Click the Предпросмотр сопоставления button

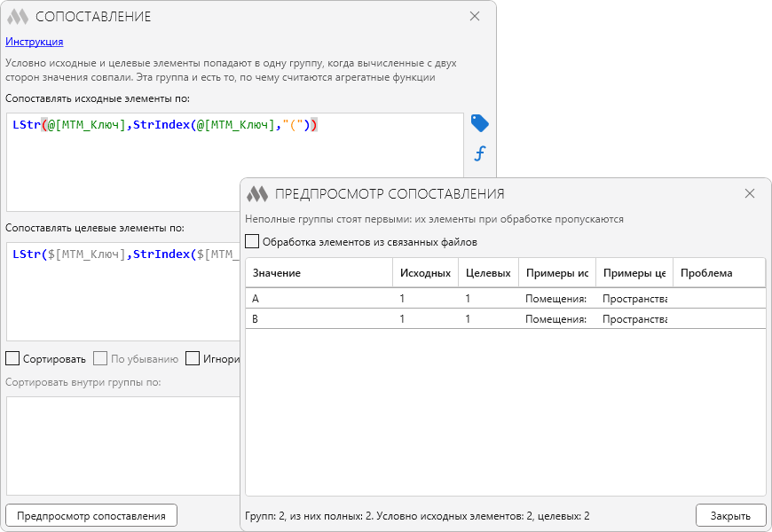tap(91, 516)
